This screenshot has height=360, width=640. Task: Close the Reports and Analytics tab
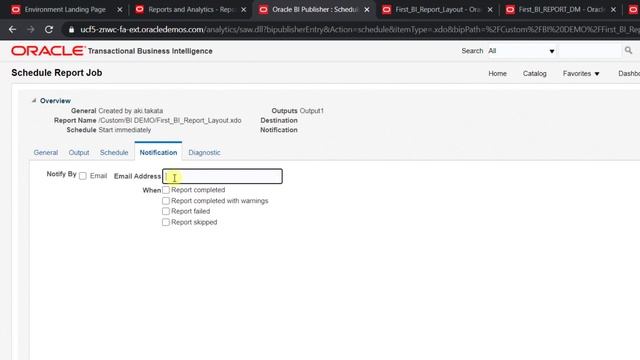[244, 9]
